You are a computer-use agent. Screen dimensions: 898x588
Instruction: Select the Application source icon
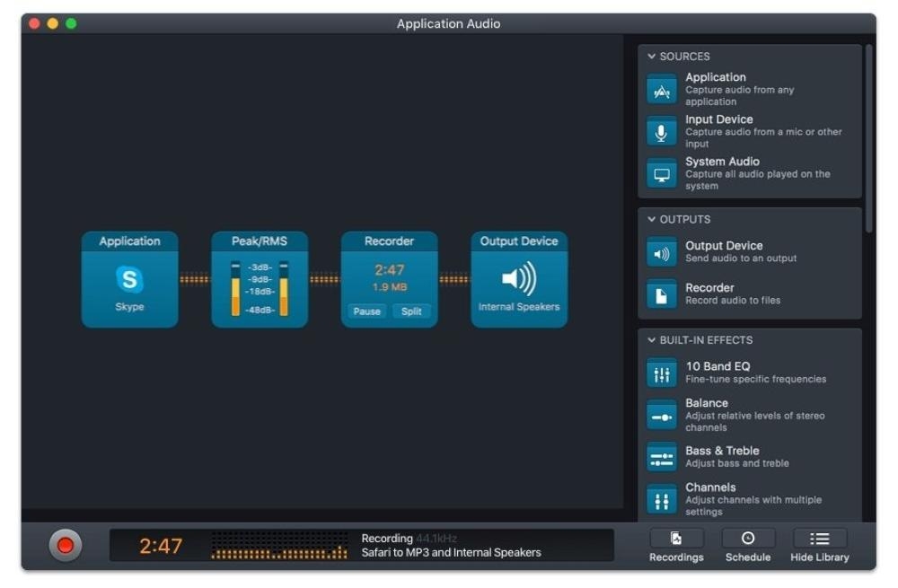click(x=662, y=90)
